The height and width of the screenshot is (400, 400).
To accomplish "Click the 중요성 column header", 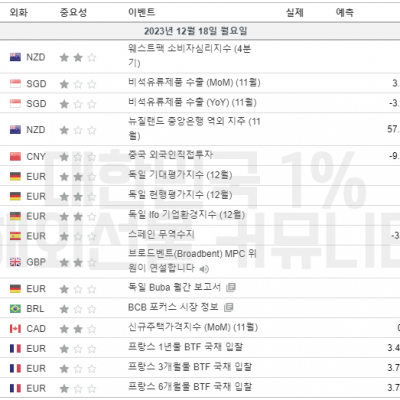I will coord(73,13).
